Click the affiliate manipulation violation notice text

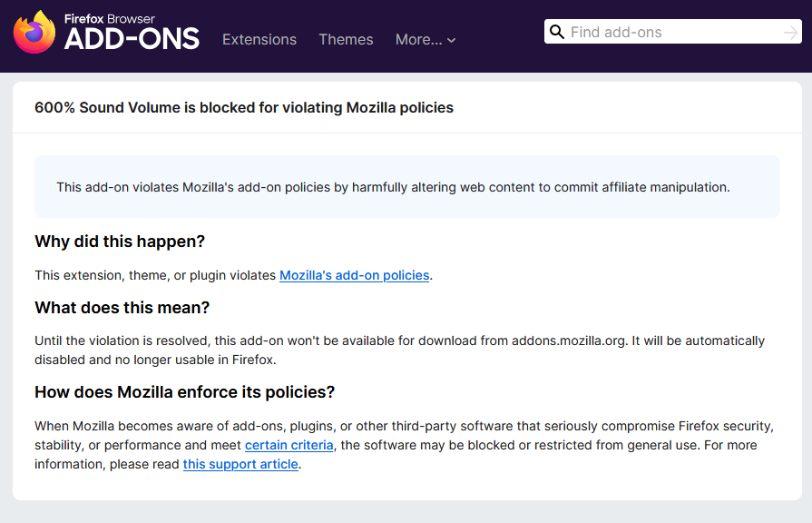point(393,187)
